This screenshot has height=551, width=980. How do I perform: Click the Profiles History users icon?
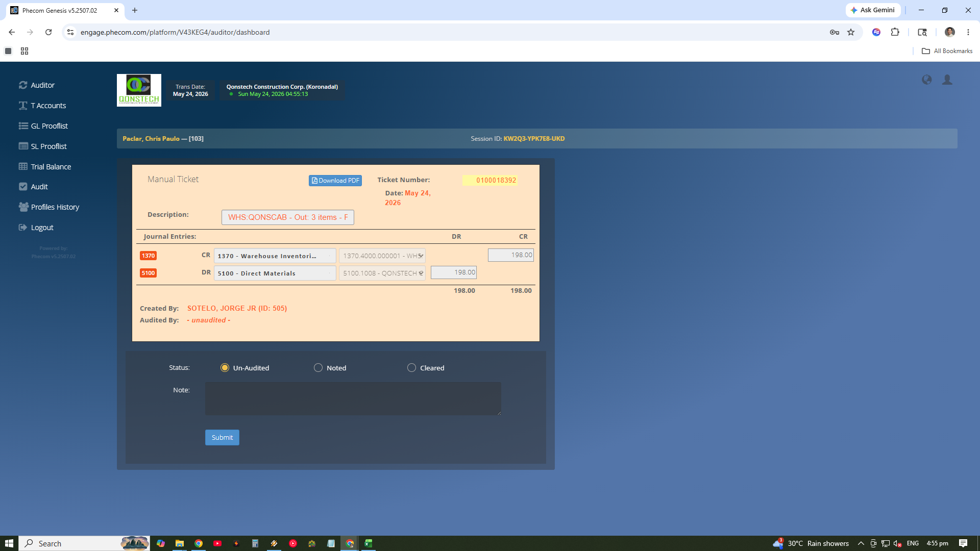click(23, 207)
